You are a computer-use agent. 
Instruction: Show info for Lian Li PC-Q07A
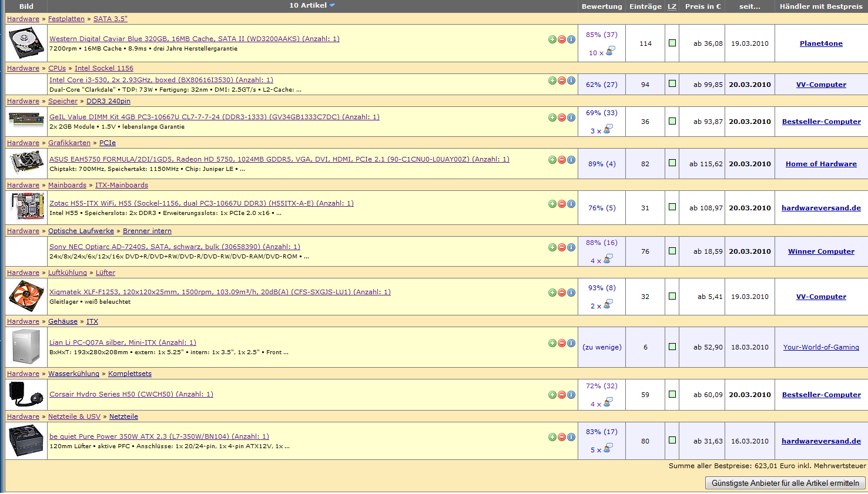[571, 343]
